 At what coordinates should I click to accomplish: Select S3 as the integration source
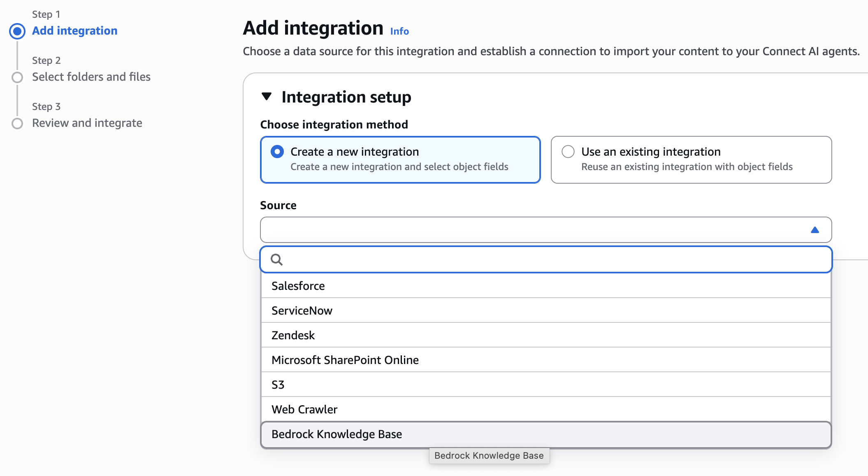point(278,385)
